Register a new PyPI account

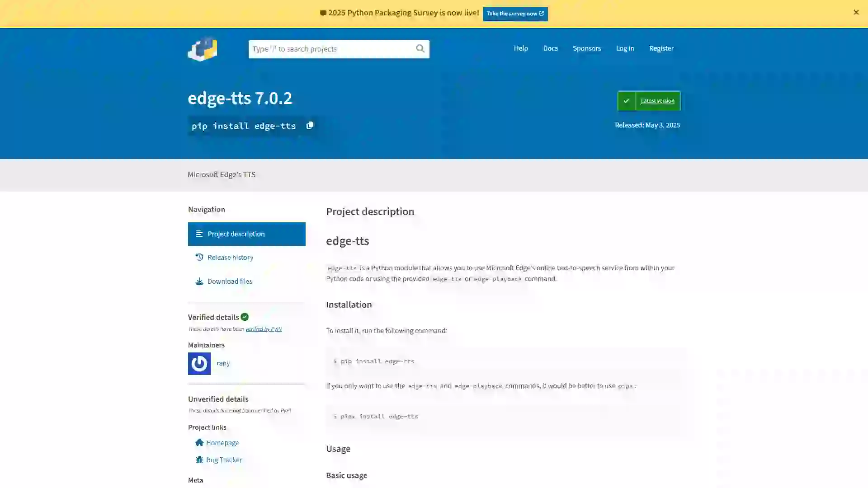661,48
